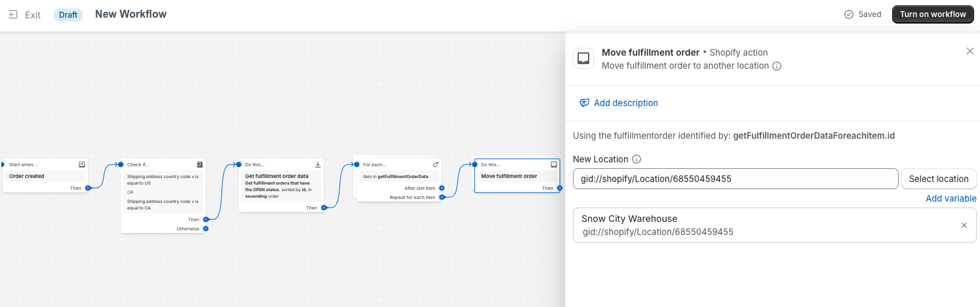The image size is (980, 307).
Task: Click the 'After last item' output dot
Action: [x=442, y=188]
